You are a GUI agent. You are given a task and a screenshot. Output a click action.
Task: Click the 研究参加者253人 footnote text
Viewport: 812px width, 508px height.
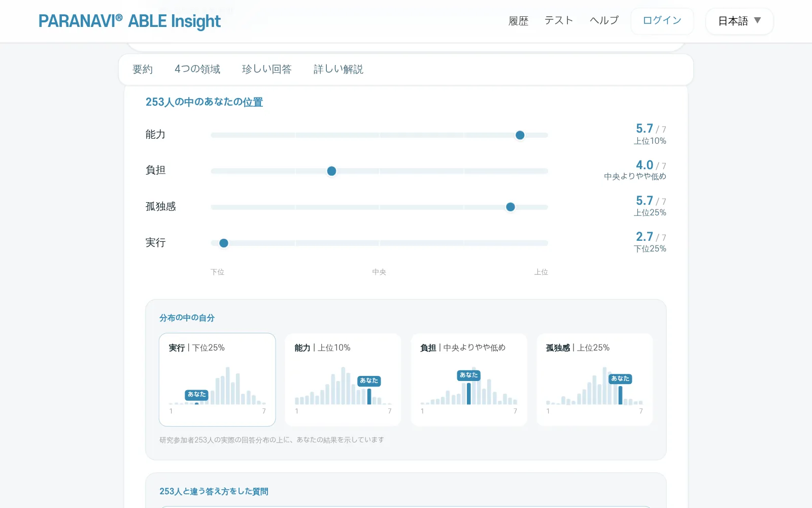[272, 440]
